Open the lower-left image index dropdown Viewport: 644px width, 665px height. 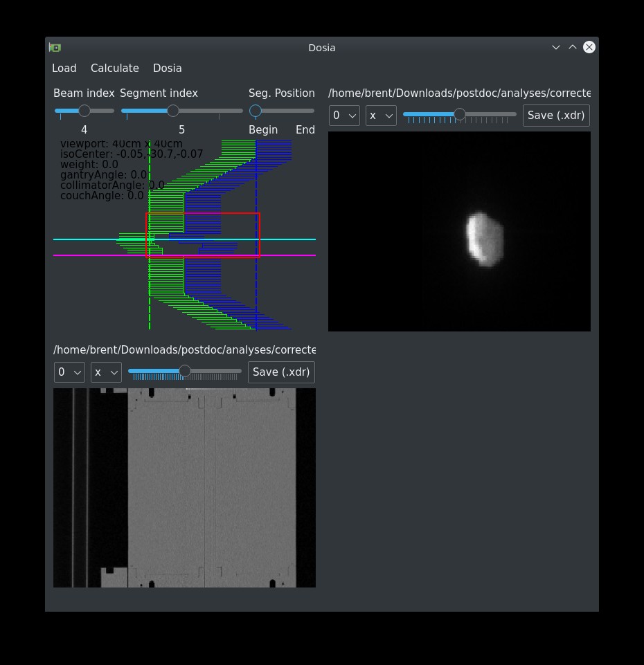click(69, 372)
